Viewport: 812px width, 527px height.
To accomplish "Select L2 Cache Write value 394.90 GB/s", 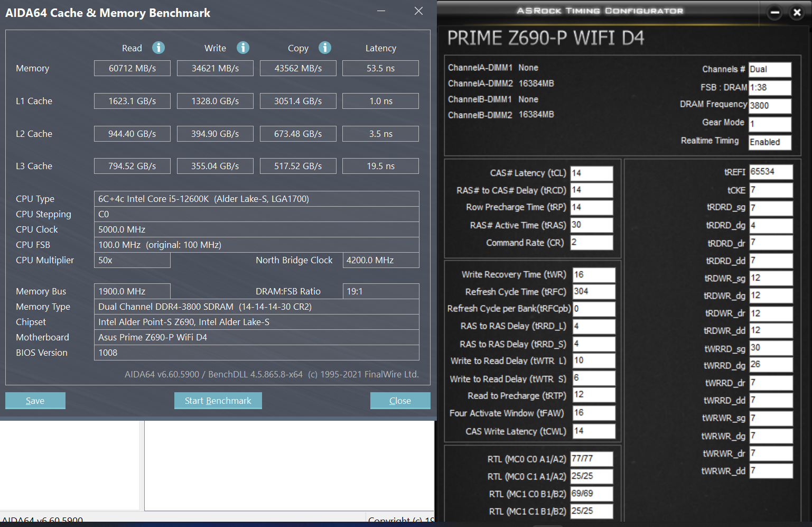I will click(x=215, y=134).
